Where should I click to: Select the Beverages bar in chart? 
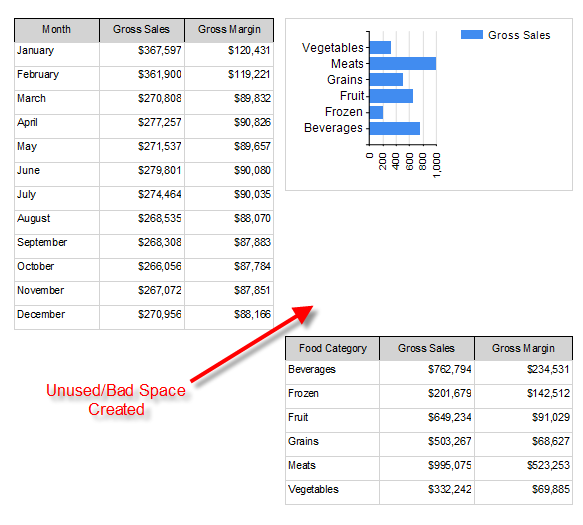pyautogui.click(x=395, y=128)
